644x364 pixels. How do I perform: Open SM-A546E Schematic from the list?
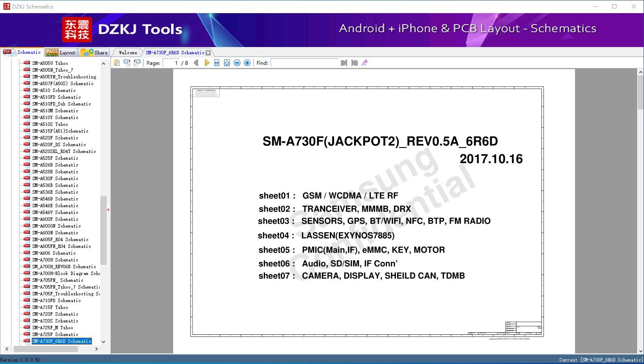click(55, 206)
